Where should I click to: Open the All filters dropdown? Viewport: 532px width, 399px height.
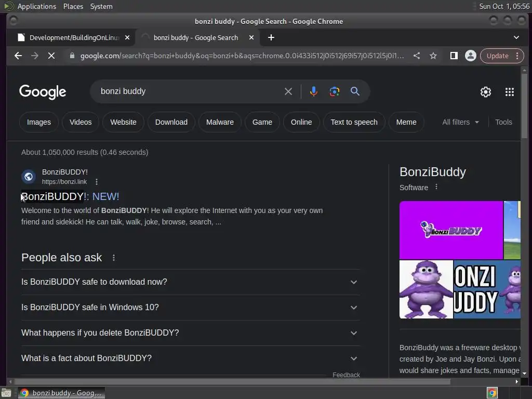tap(461, 122)
